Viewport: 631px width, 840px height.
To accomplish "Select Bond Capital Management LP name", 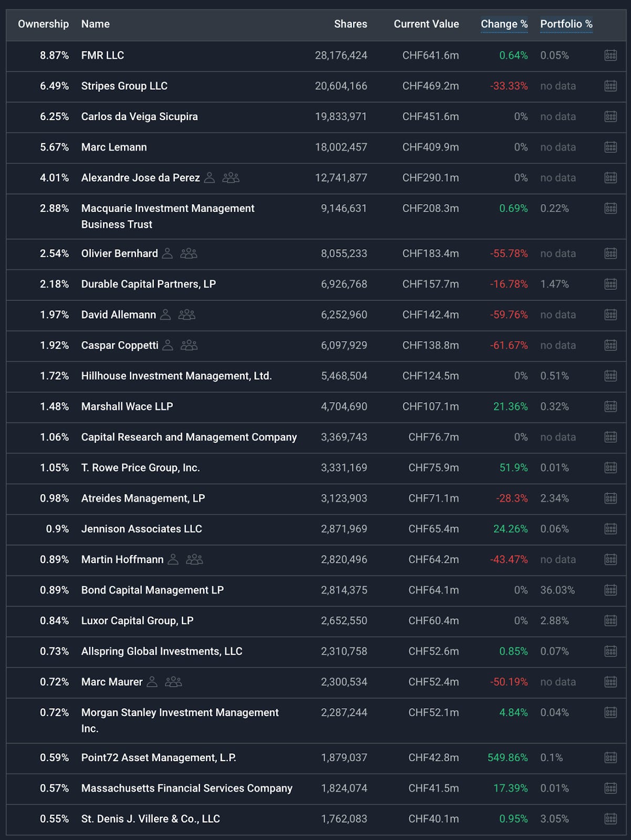I will 152,590.
